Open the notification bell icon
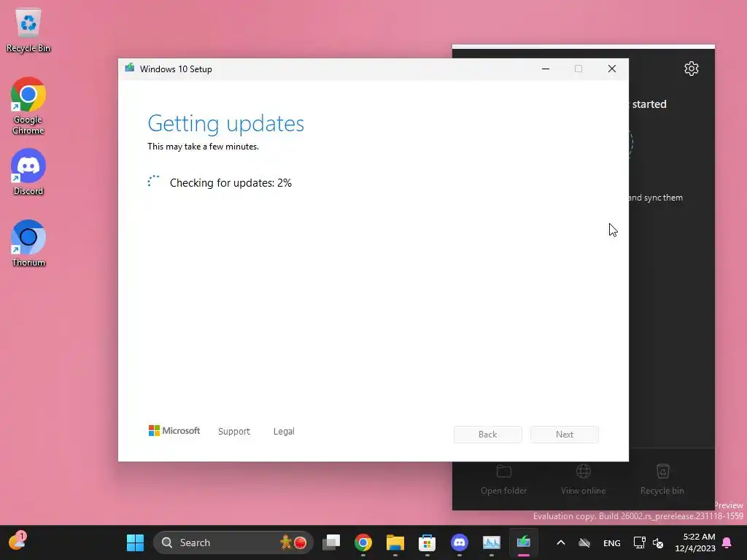Image resolution: width=747 pixels, height=560 pixels. [x=727, y=542]
